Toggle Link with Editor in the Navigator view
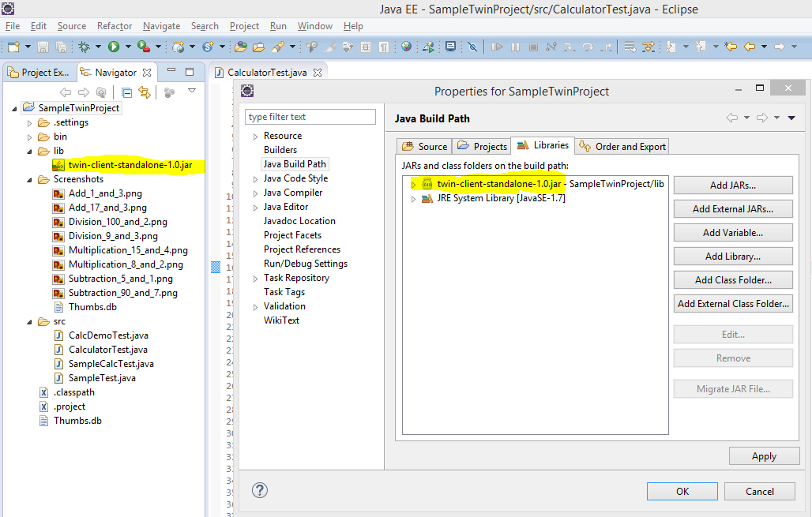 click(x=144, y=91)
